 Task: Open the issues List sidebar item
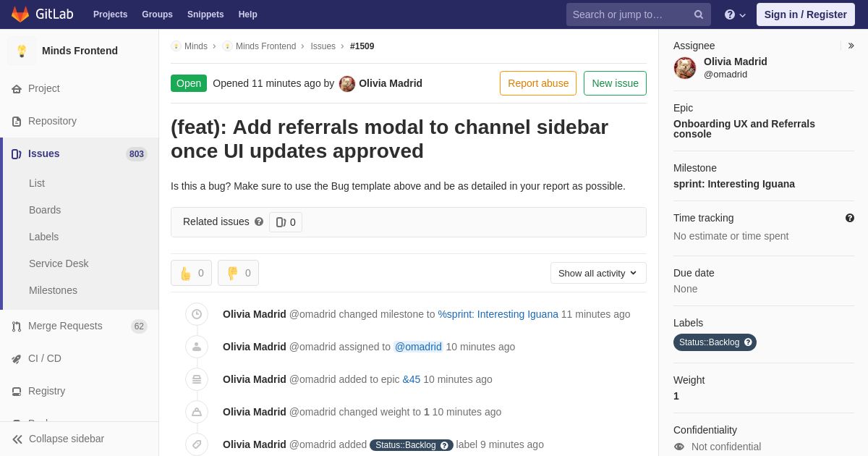(37, 183)
